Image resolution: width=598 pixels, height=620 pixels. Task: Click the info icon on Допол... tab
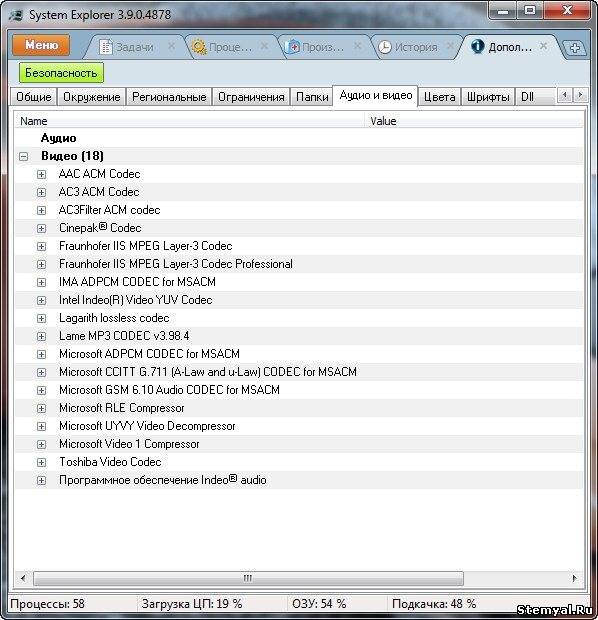(477, 47)
